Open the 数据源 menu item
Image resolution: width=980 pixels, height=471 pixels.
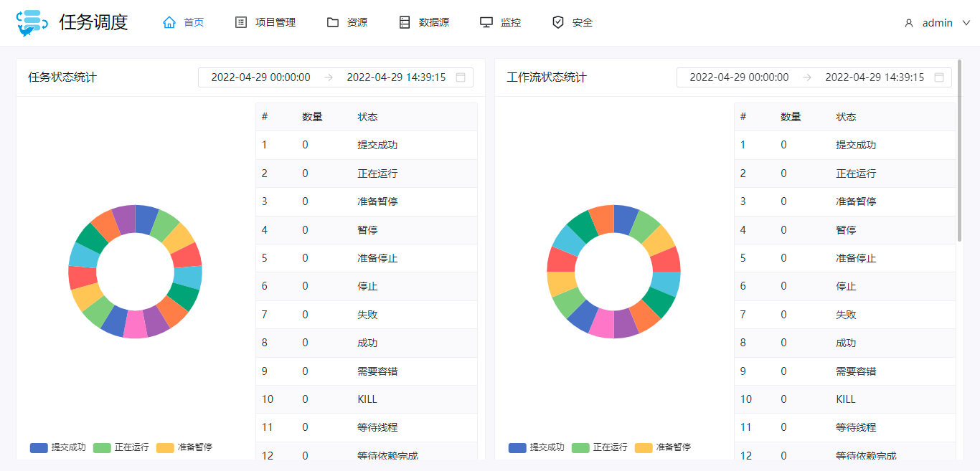click(x=433, y=22)
